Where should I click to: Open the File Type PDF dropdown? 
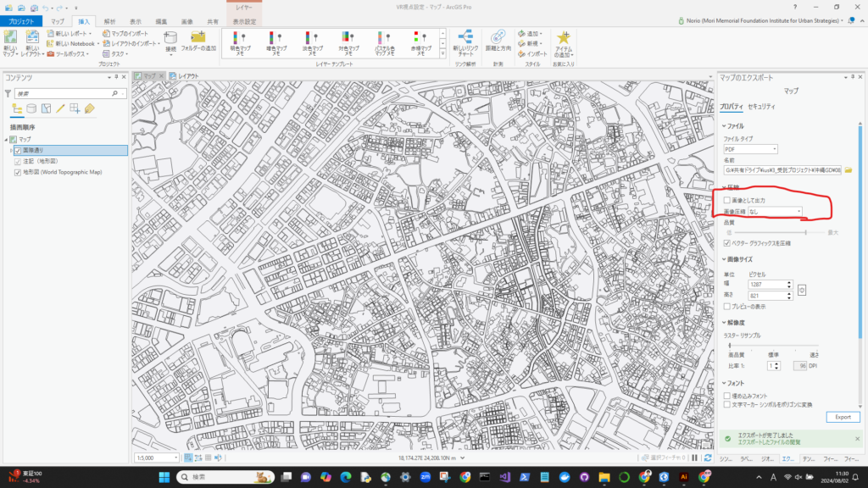(750, 149)
